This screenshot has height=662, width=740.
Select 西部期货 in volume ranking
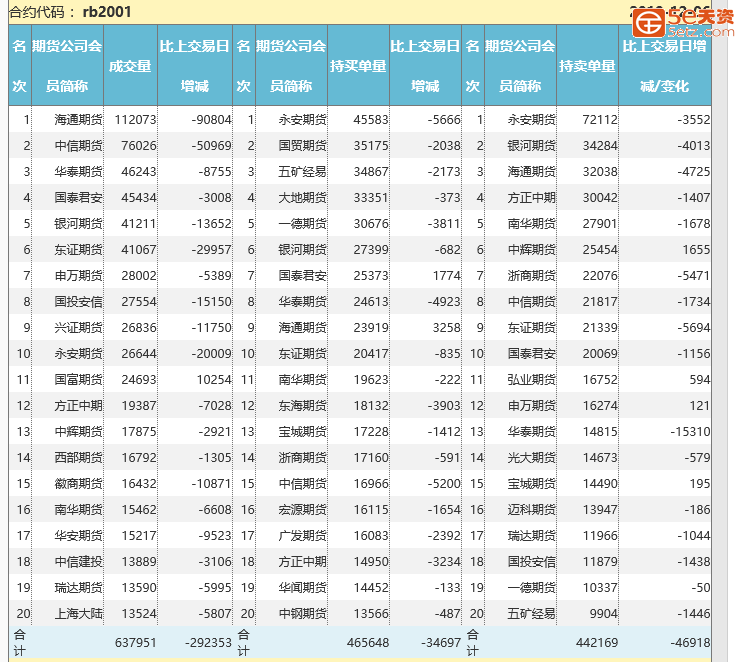point(78,458)
